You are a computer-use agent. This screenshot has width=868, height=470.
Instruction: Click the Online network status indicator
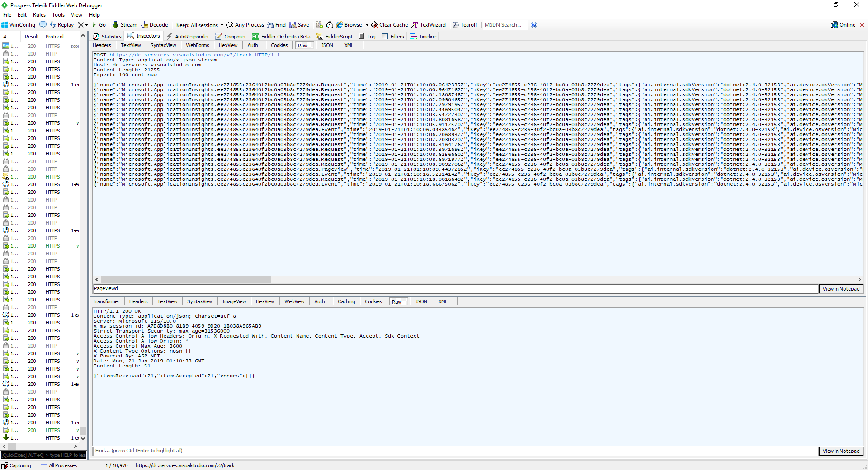click(x=843, y=25)
